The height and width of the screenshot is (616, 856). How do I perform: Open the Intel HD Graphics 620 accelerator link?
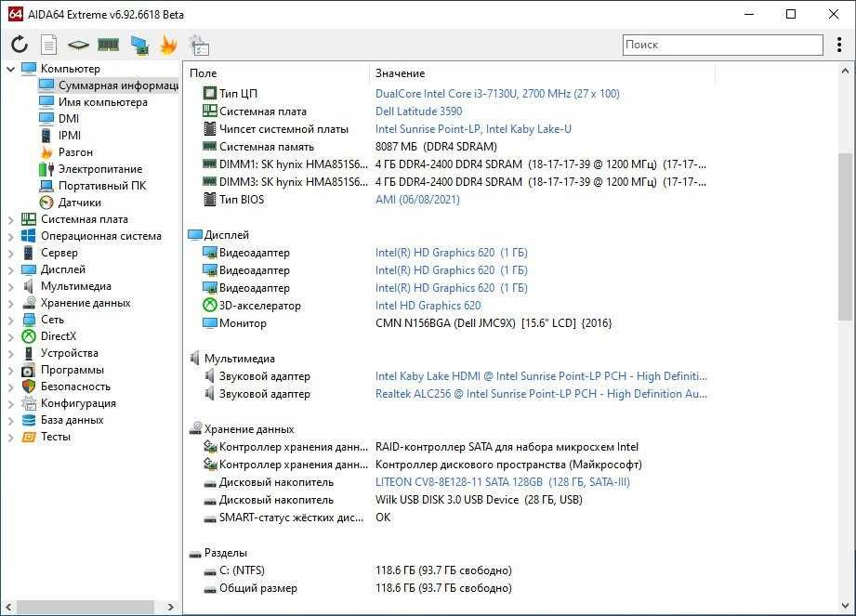[x=428, y=306]
